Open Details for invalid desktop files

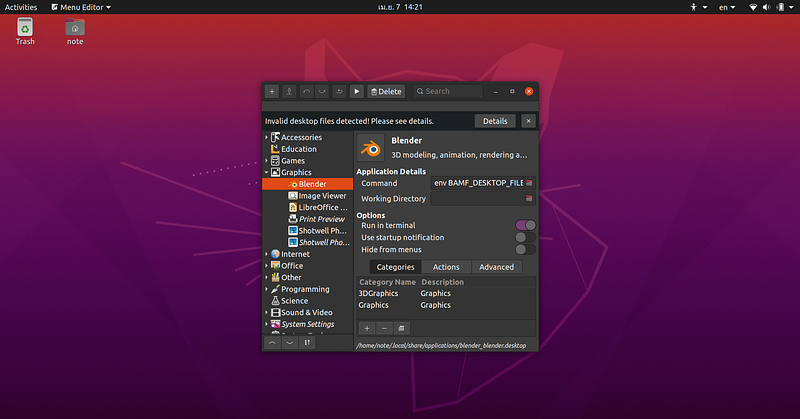(495, 121)
